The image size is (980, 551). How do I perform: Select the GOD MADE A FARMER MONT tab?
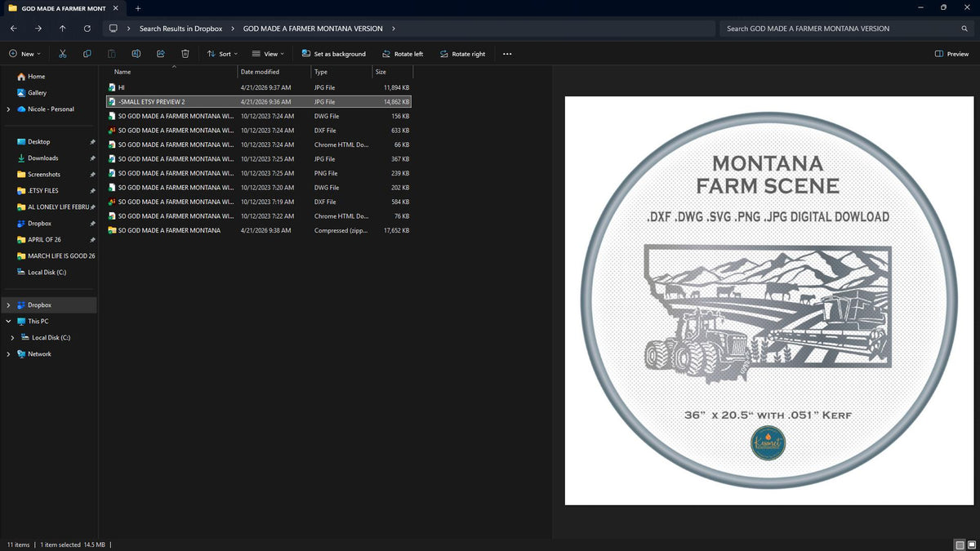pos(63,8)
